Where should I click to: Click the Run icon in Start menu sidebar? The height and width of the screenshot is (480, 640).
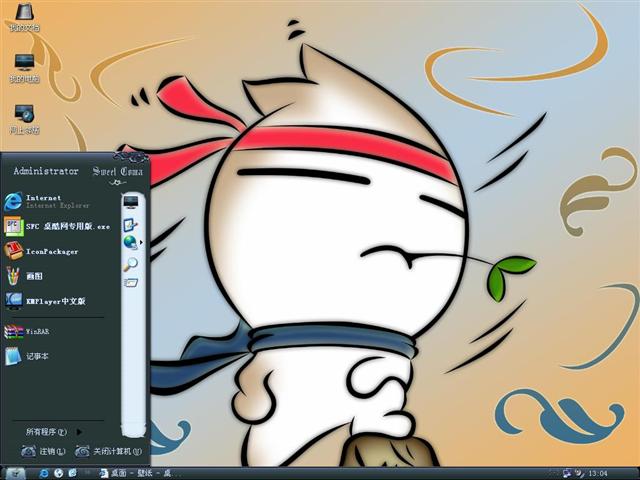click(x=131, y=282)
